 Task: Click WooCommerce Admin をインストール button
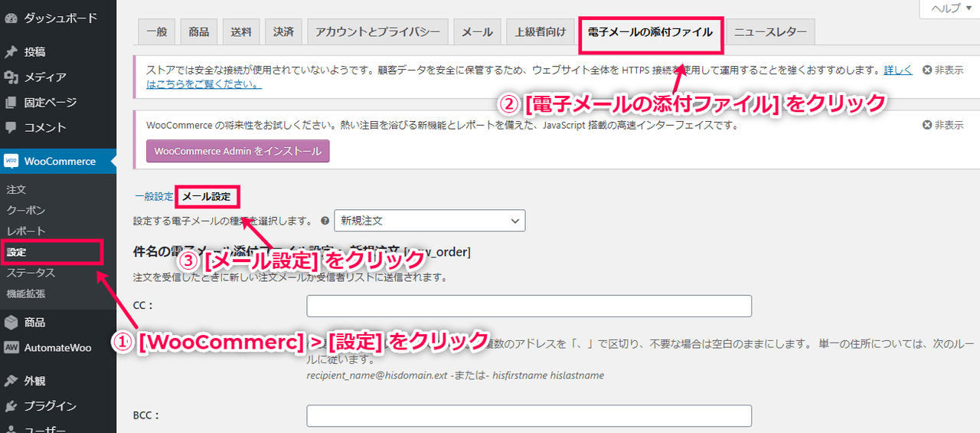238,151
